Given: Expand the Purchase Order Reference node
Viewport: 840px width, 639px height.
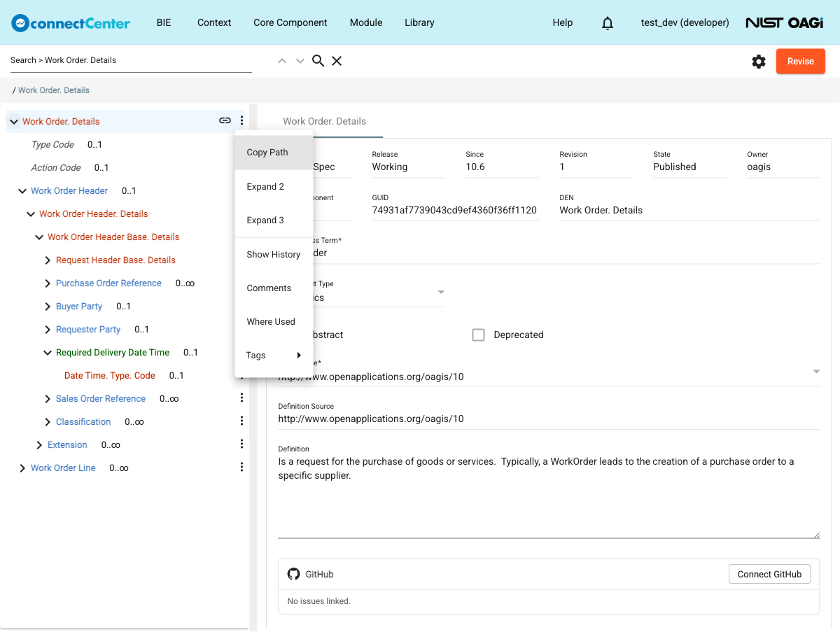Looking at the screenshot, I should coord(48,283).
